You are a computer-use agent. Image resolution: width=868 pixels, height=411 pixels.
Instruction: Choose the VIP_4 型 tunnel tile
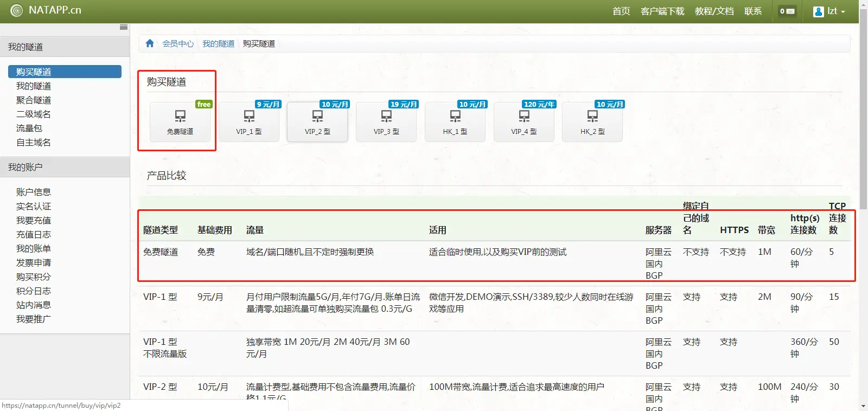click(x=524, y=122)
